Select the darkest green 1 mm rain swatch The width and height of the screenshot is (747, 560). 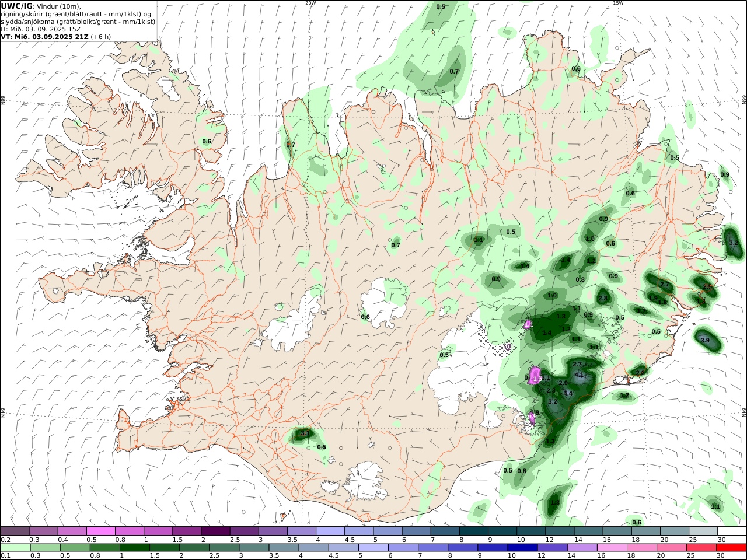[x=135, y=548]
